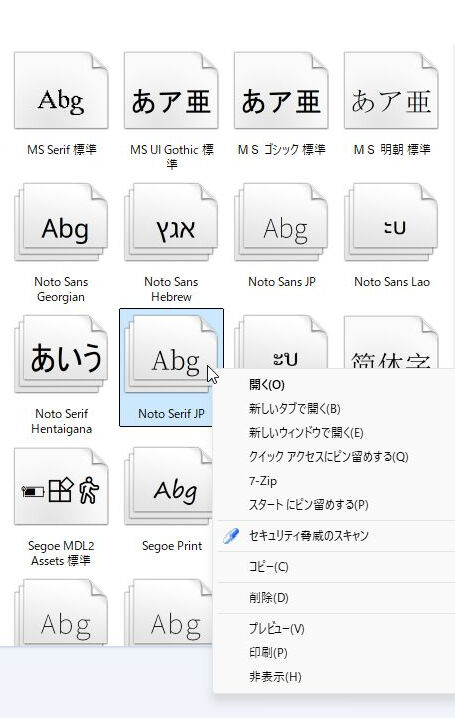
Task: Select the Segoe Print font family icon
Action: click(x=168, y=486)
